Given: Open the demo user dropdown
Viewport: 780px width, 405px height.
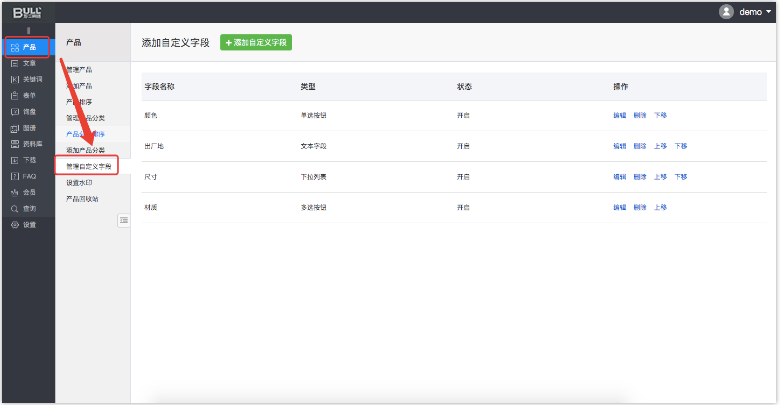Looking at the screenshot, I should (x=746, y=12).
